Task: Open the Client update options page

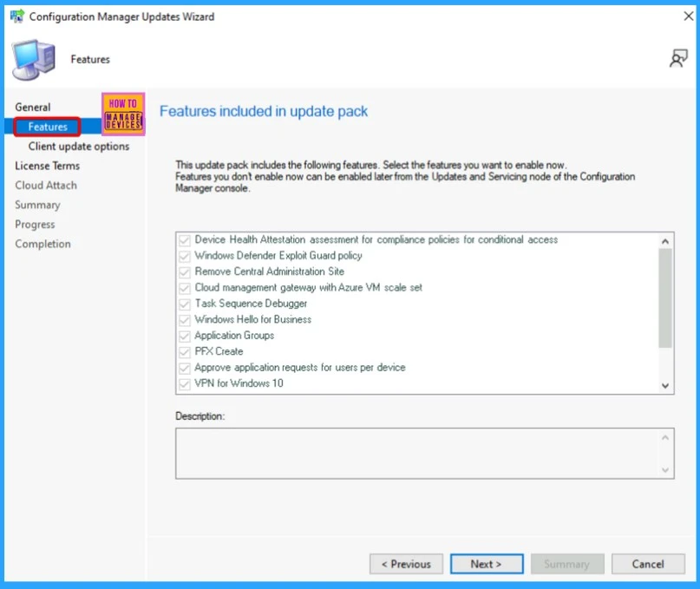Action: coord(79,147)
